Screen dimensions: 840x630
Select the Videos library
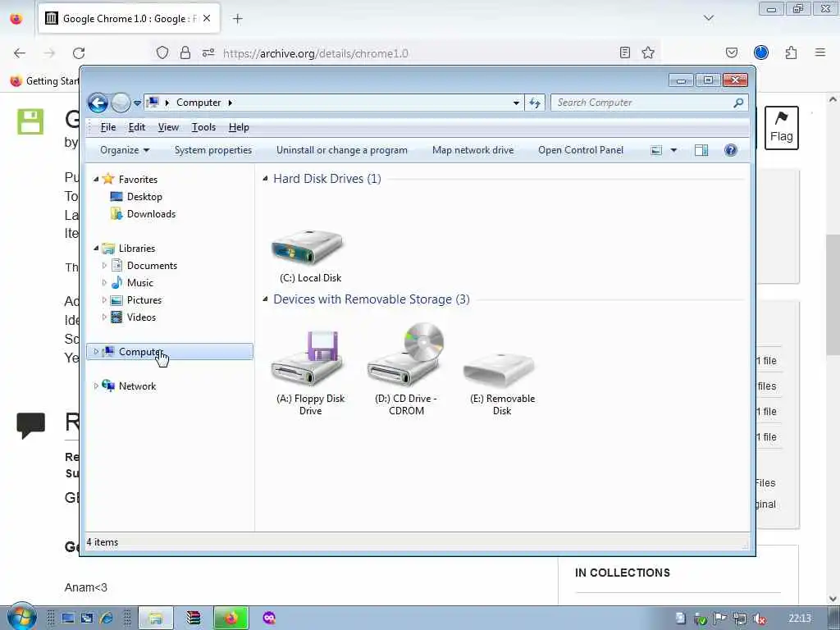point(141,317)
